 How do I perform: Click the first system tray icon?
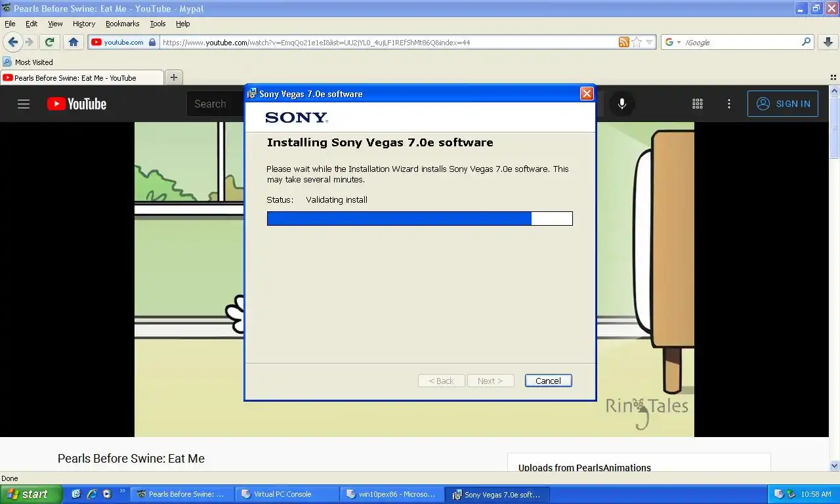coord(779,494)
